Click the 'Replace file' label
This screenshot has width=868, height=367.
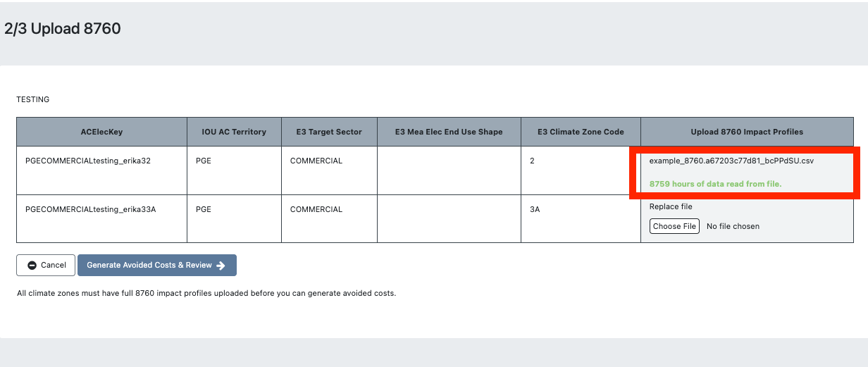coord(671,206)
